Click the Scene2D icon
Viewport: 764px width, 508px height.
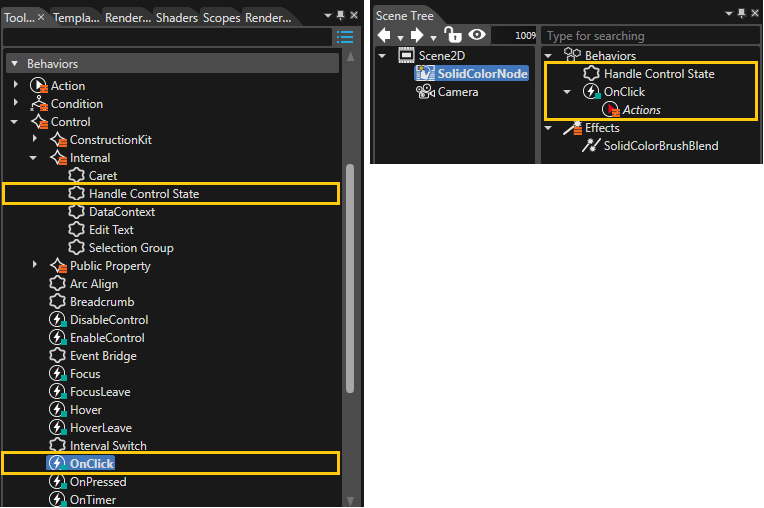click(406, 55)
